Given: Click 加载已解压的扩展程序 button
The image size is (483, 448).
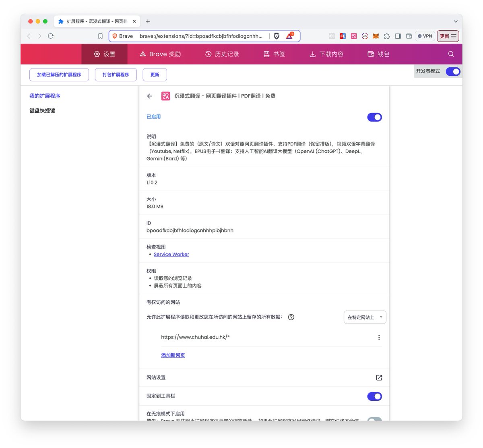Looking at the screenshot, I should 59,75.
